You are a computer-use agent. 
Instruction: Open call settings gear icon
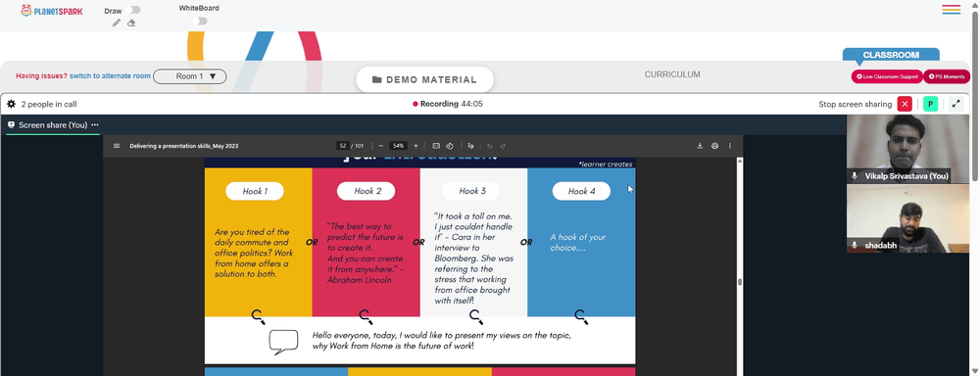pos(11,105)
